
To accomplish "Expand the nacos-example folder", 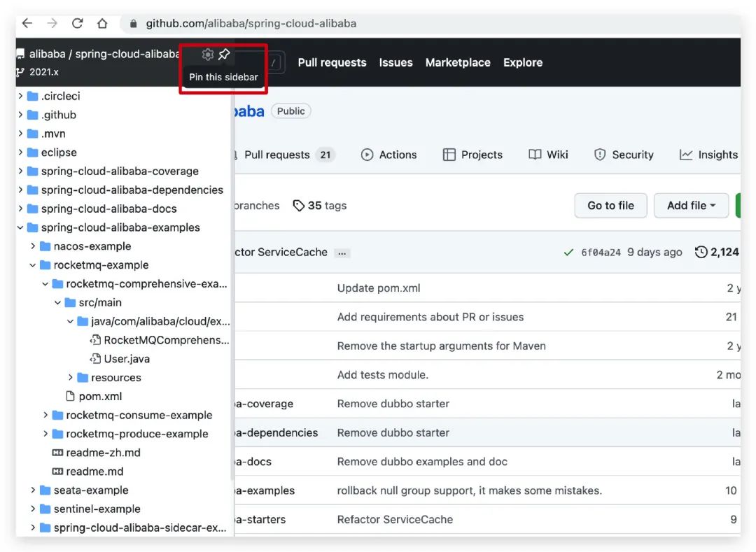I will click(x=33, y=246).
